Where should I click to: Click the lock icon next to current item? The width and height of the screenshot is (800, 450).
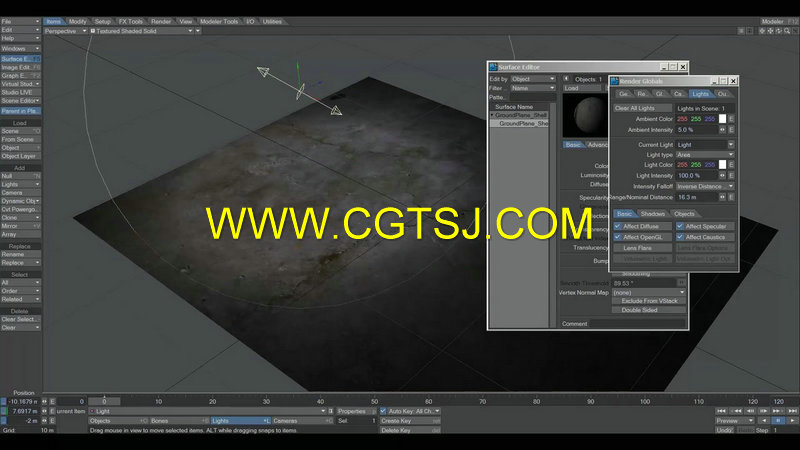coord(331,411)
